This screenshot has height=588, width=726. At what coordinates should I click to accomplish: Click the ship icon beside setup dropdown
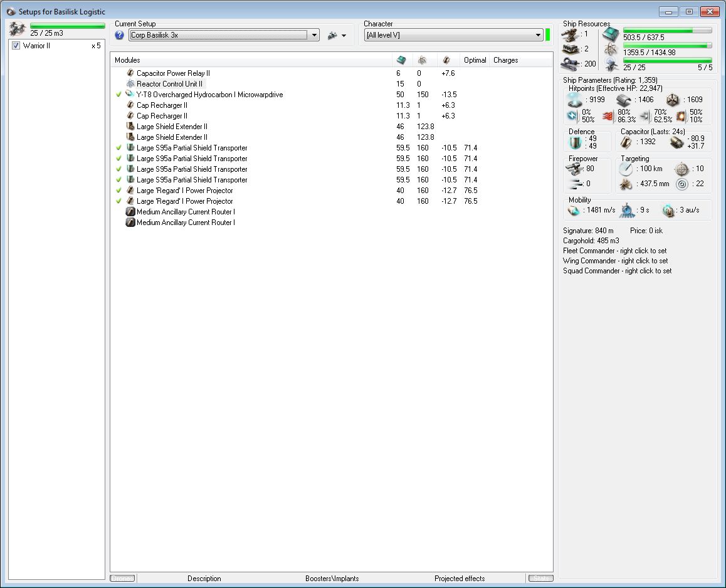332,35
